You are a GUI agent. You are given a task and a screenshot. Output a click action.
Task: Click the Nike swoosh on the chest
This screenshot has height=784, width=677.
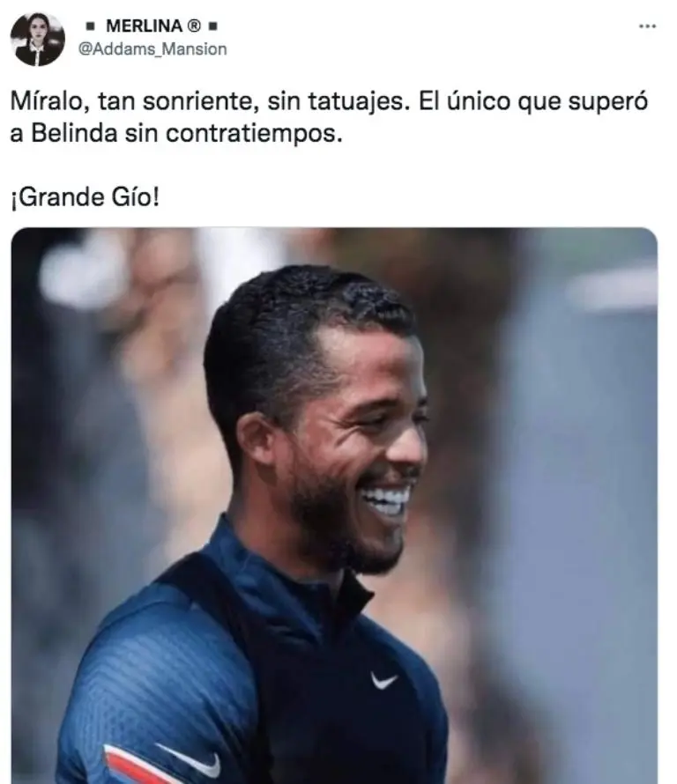tap(383, 680)
